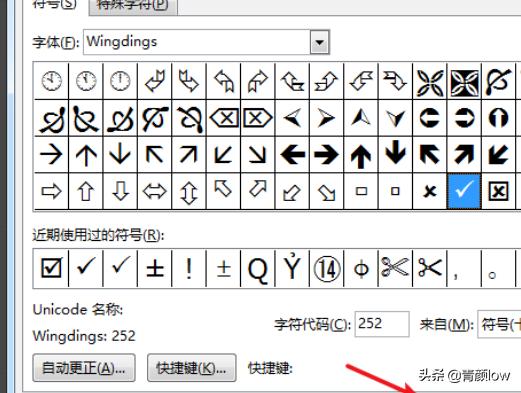This screenshot has width=521, height=393.
Task: Select the bold down arrow symbol
Action: [x=395, y=154]
